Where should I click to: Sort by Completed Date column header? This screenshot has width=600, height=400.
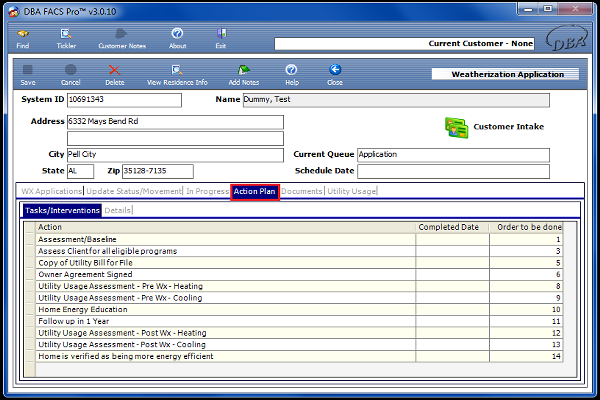point(452,227)
